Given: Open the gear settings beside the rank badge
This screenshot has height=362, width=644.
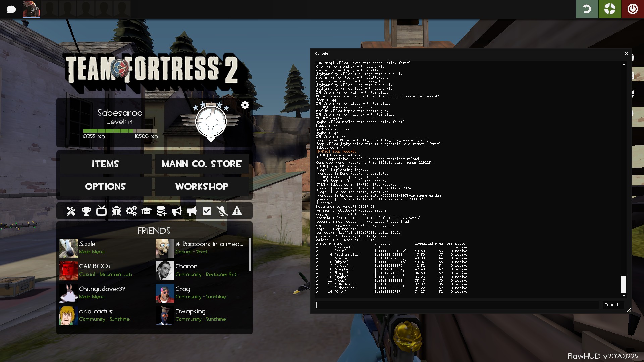Looking at the screenshot, I should click(245, 105).
